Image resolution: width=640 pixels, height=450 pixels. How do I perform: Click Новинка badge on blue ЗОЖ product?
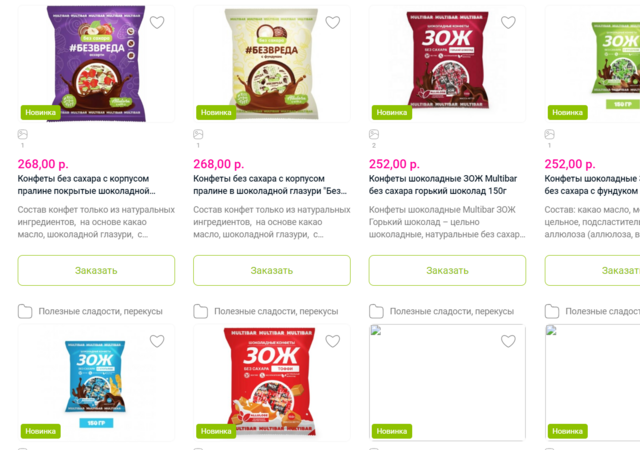click(x=40, y=431)
